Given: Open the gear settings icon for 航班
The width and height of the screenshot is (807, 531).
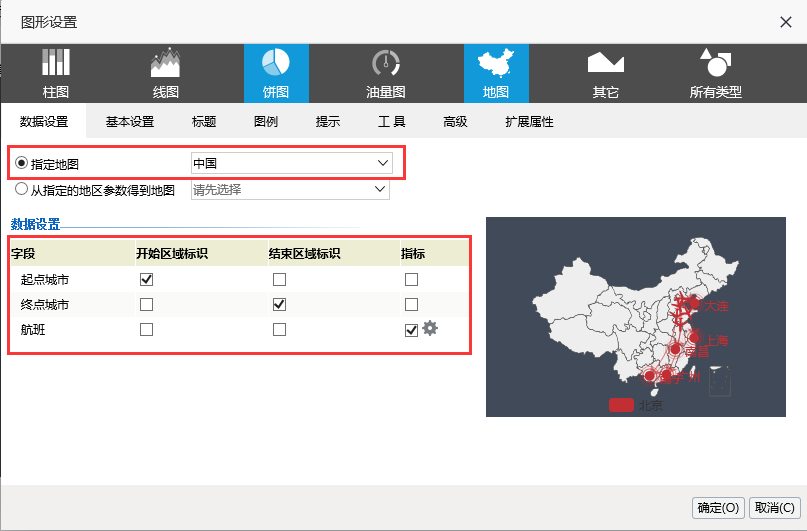Looking at the screenshot, I should [x=430, y=328].
